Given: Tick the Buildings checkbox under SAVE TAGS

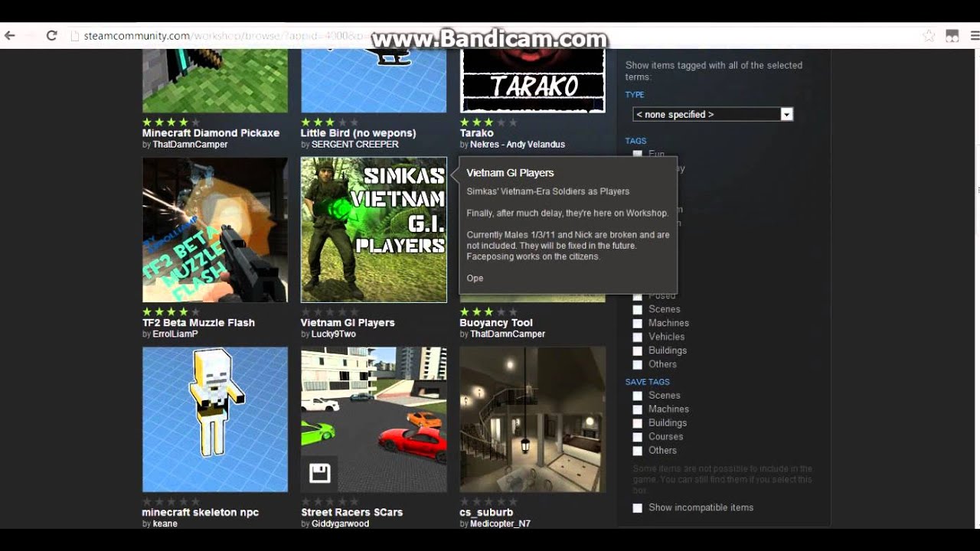Looking at the screenshot, I should coord(637,423).
